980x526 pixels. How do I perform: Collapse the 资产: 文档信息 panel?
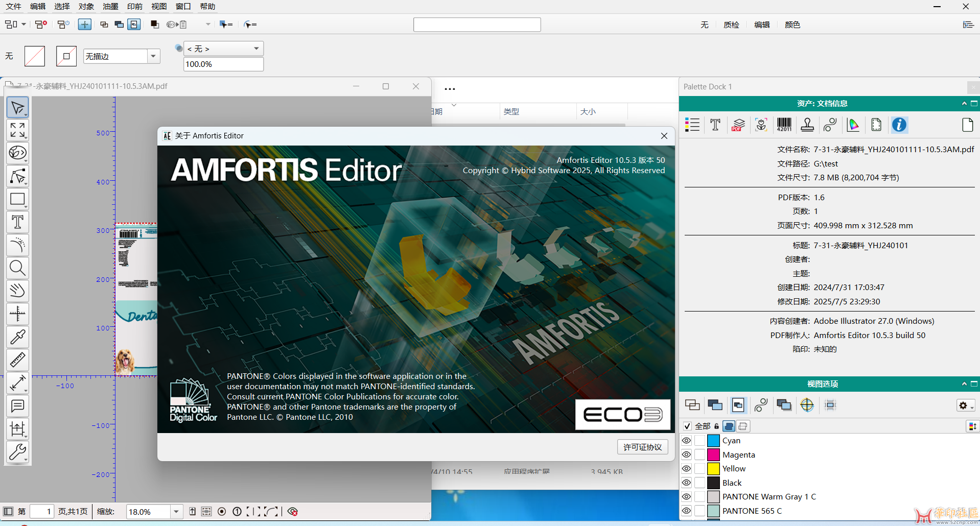click(x=964, y=104)
